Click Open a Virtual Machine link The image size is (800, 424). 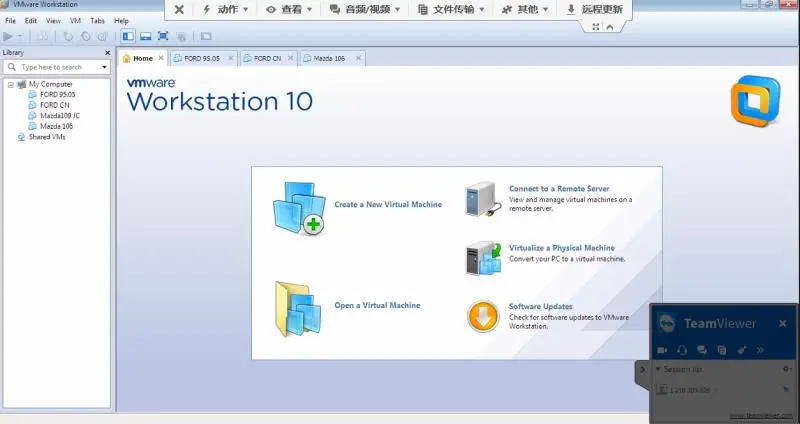coord(377,305)
